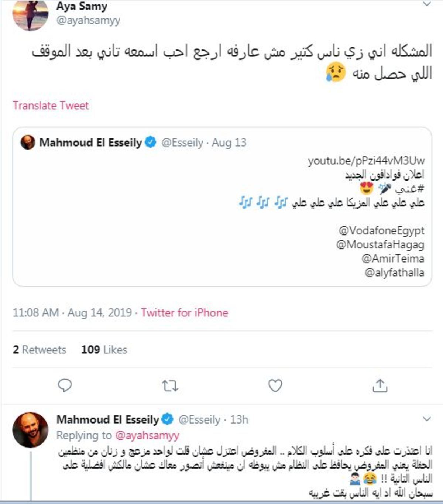The height and width of the screenshot is (504, 443).
Task: Open the @VodafoneEgypt mention
Action: tap(382, 230)
